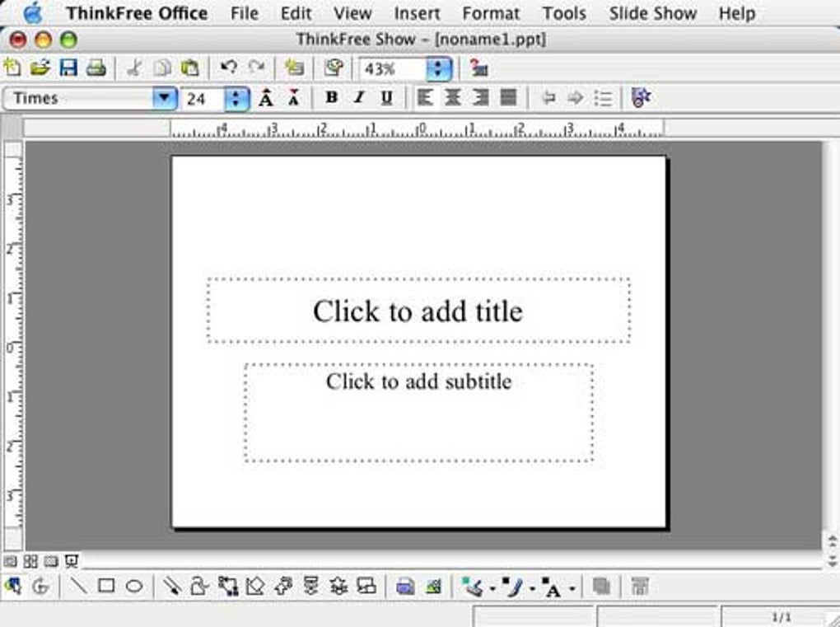Toggle Underline formatting
840x627 pixels.
tap(386, 97)
